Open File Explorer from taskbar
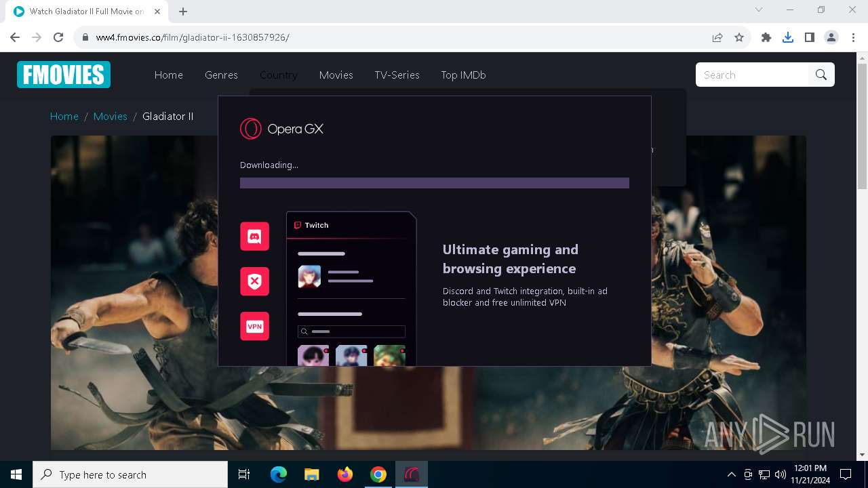 312,474
